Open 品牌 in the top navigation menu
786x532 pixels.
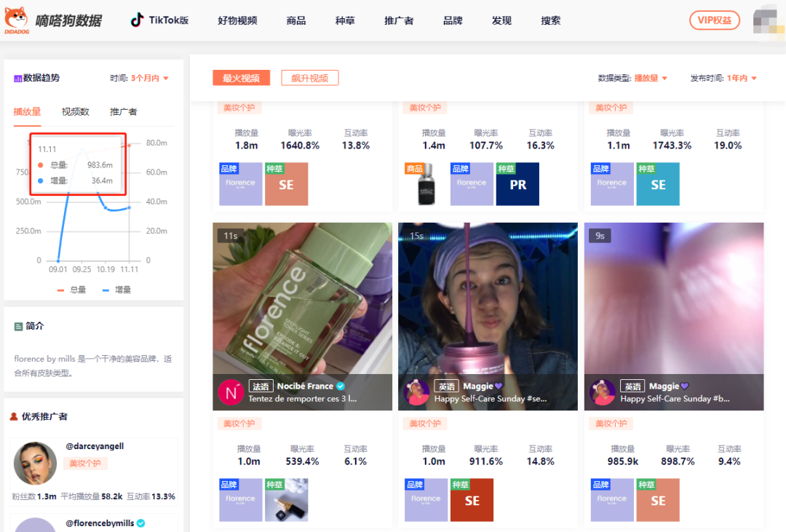[x=453, y=20]
